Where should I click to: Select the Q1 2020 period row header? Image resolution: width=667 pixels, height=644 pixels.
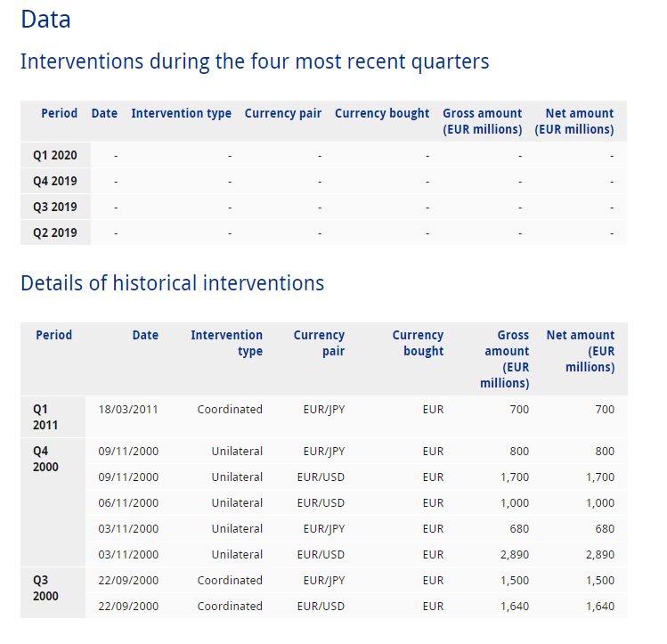[55, 155]
